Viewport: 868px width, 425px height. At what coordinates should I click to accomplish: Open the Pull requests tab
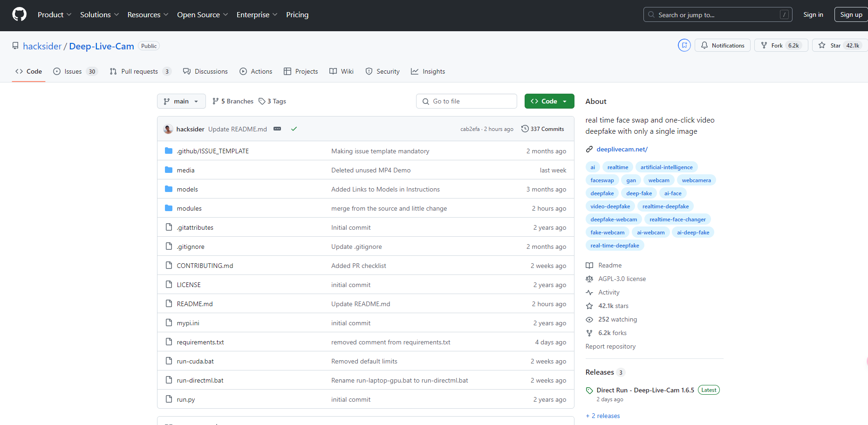pos(140,71)
